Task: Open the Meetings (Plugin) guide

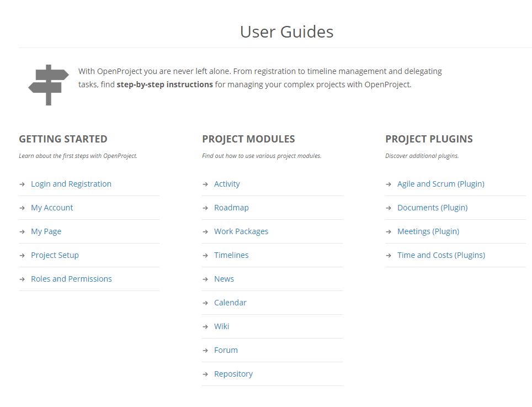Action: pos(428,231)
